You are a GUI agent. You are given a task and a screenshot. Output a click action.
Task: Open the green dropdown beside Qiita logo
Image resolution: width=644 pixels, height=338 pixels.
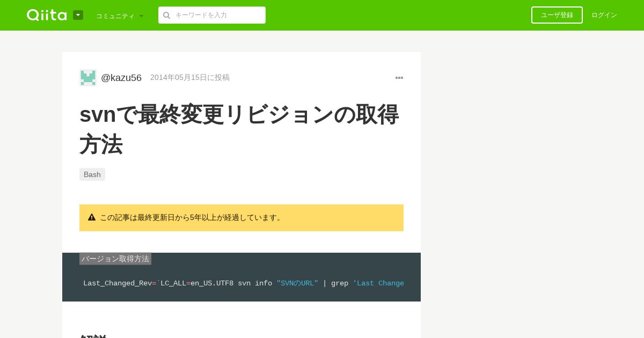(78, 15)
